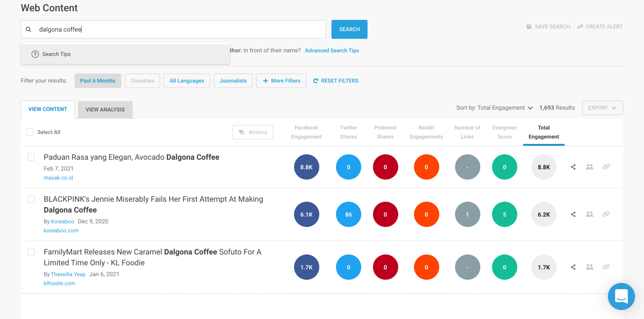Viewport: 644px width, 319px height.
Task: Click Number of Links 1 circle for BLACKPINK article
Action: [x=467, y=214]
